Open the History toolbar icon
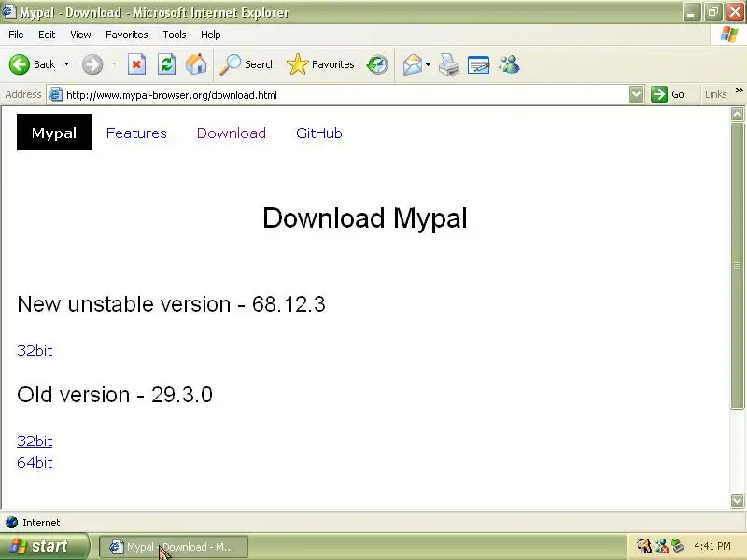This screenshot has height=560, width=747. point(377,64)
